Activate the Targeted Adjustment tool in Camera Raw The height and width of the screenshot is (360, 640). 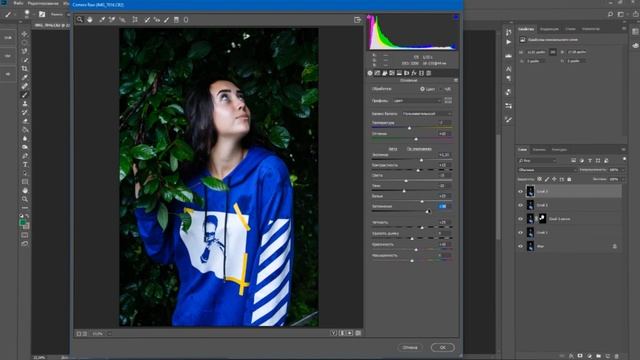click(122, 20)
